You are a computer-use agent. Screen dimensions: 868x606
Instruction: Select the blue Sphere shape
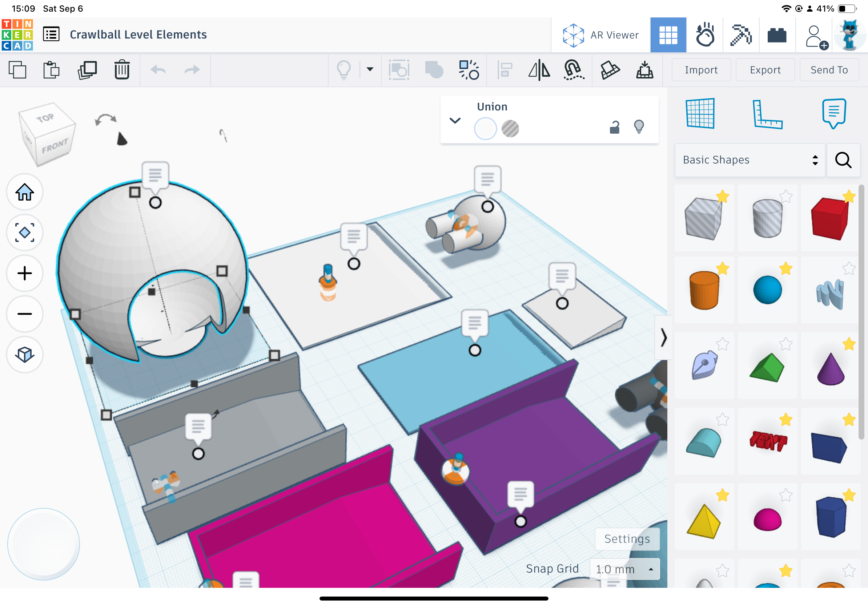click(767, 290)
